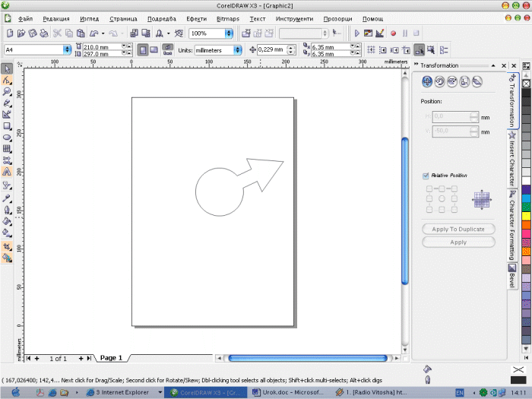
Task: Open the Bitmaps menu
Action: pyautogui.click(x=228, y=19)
